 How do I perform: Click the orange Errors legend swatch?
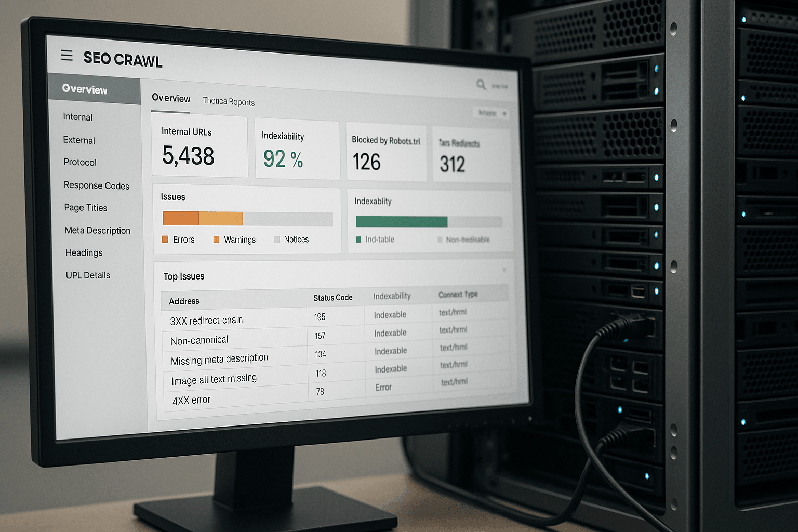(165, 239)
